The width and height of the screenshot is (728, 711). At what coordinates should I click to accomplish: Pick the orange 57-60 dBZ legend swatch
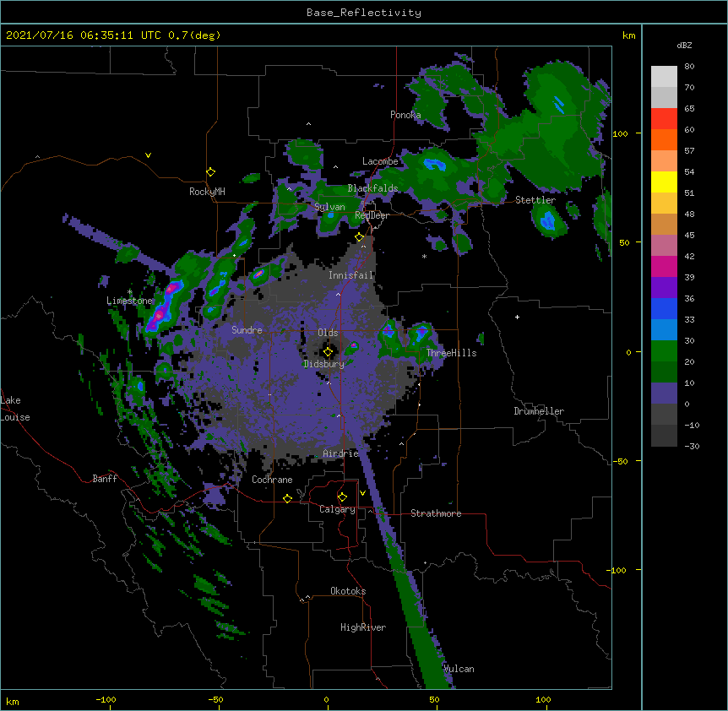664,139
